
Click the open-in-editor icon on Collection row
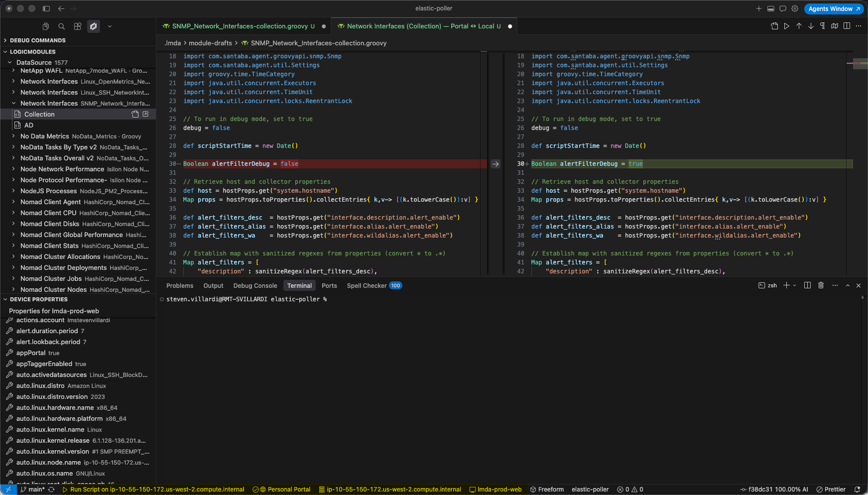pyautogui.click(x=145, y=115)
